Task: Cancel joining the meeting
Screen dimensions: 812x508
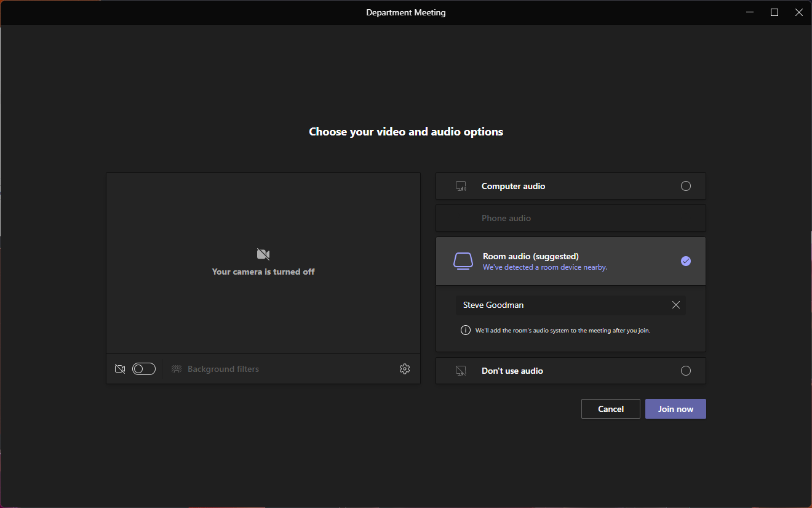Action: tap(610, 408)
